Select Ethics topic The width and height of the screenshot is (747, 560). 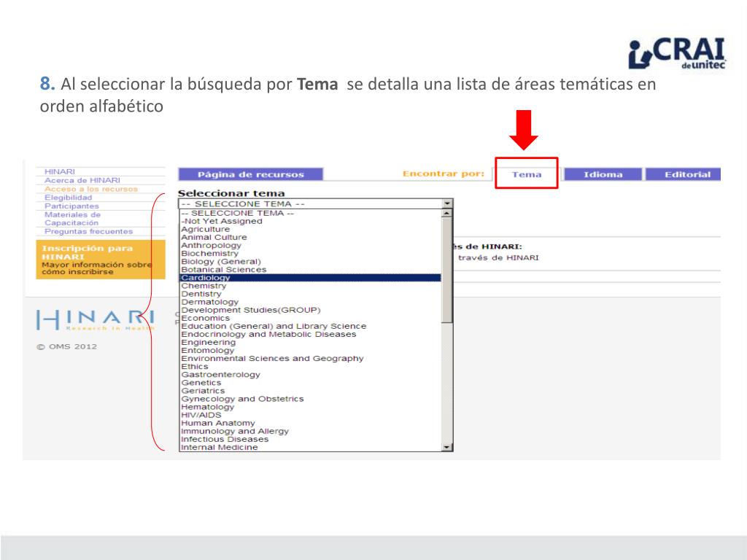tap(311, 367)
